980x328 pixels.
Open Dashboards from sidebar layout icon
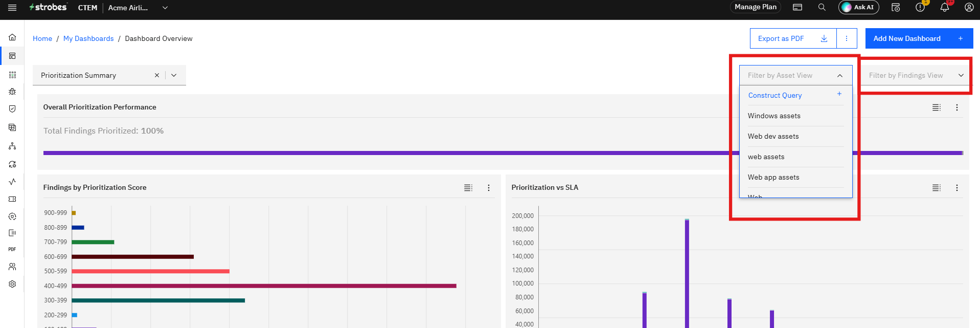(12, 56)
